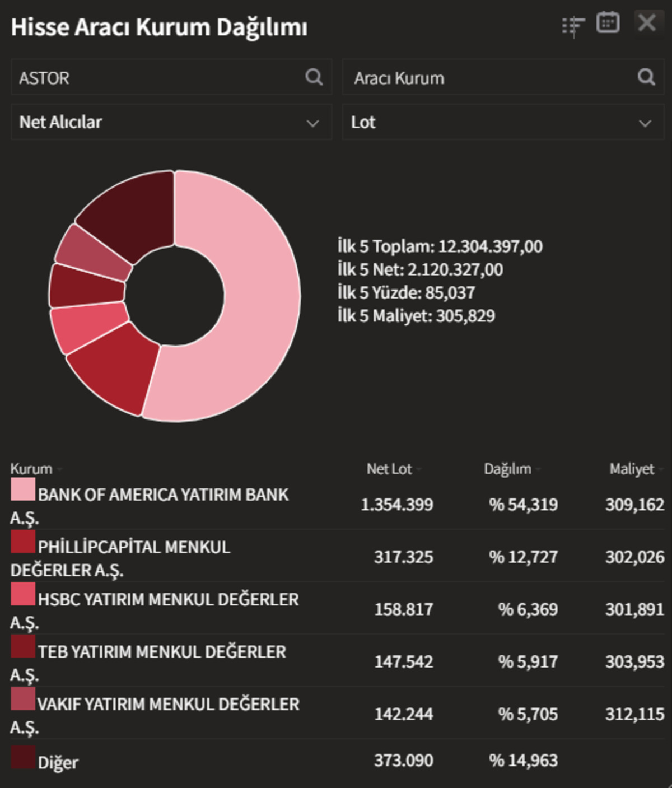Viewport: 672px width, 788px height.
Task: Sort by Maliyet column header
Action: point(632,469)
